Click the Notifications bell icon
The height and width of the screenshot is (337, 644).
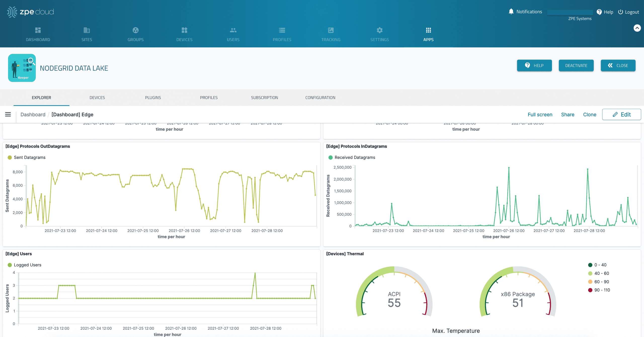pyautogui.click(x=511, y=12)
